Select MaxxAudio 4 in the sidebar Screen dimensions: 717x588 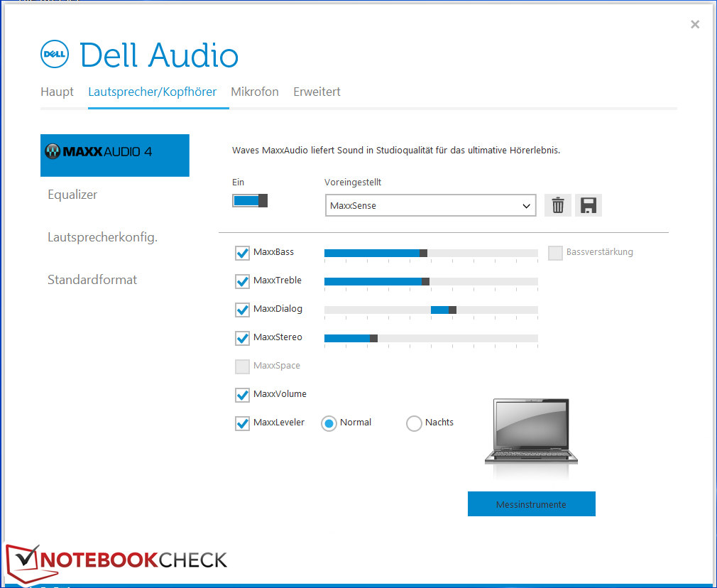115,155
